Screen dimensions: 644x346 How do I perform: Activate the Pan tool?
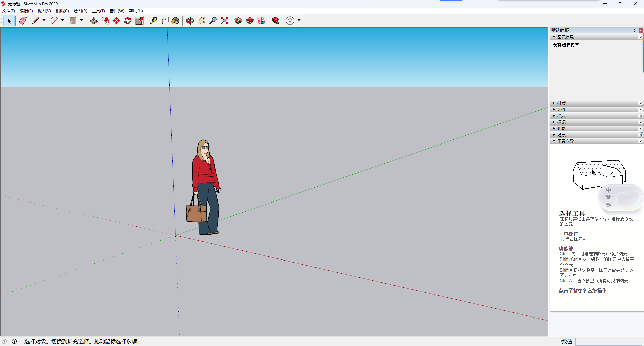pos(201,20)
